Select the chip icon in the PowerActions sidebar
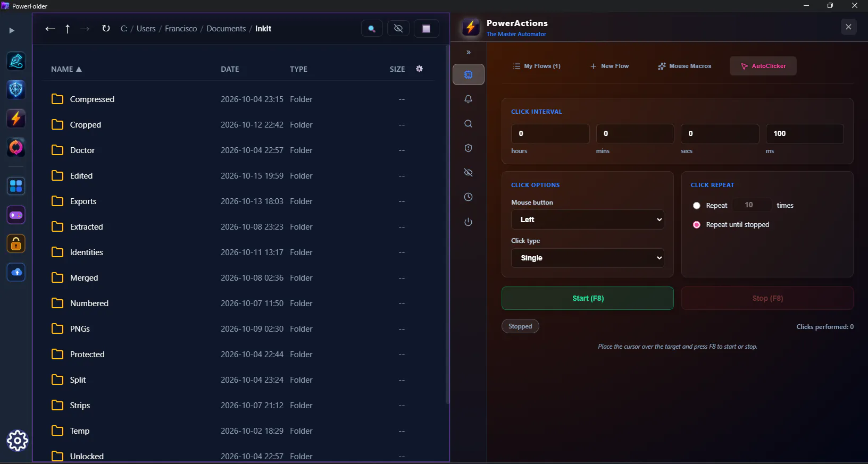Viewport: 868px width, 464px height. coord(469,74)
